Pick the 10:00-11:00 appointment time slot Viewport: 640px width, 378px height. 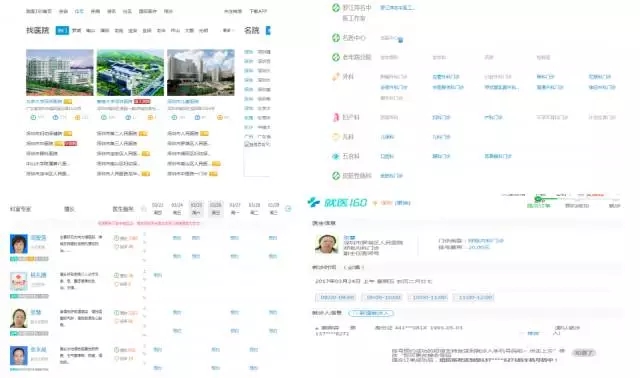coord(429,297)
